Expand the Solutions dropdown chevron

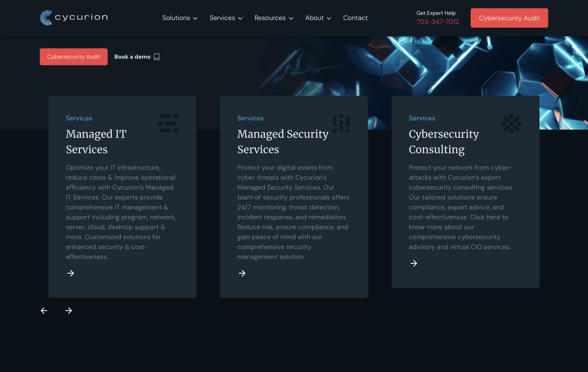pyautogui.click(x=195, y=18)
